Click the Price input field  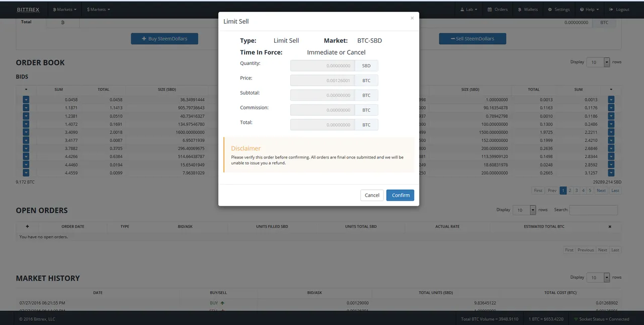coord(323,80)
